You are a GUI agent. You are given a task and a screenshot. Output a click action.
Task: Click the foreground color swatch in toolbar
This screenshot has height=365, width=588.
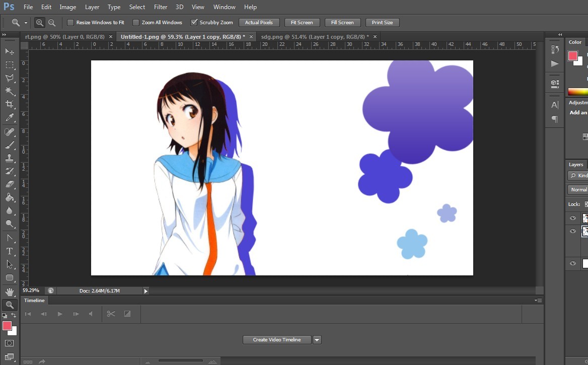7,326
